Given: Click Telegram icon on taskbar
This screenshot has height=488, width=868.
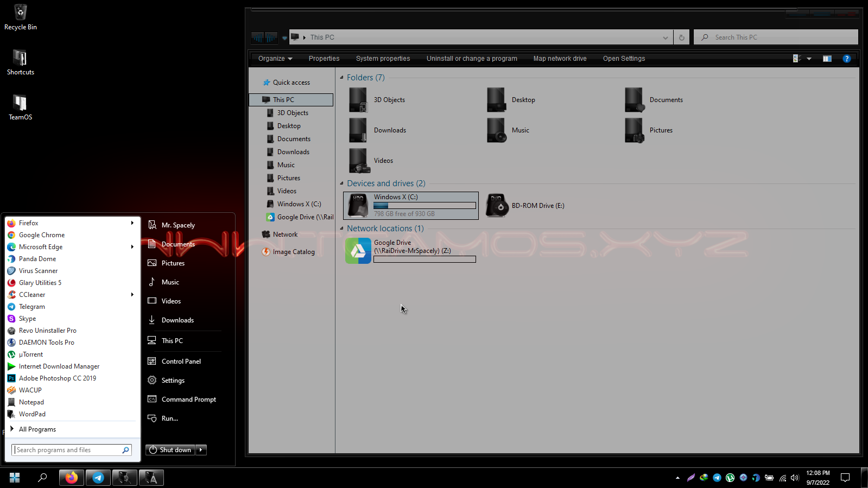Looking at the screenshot, I should click(98, 478).
